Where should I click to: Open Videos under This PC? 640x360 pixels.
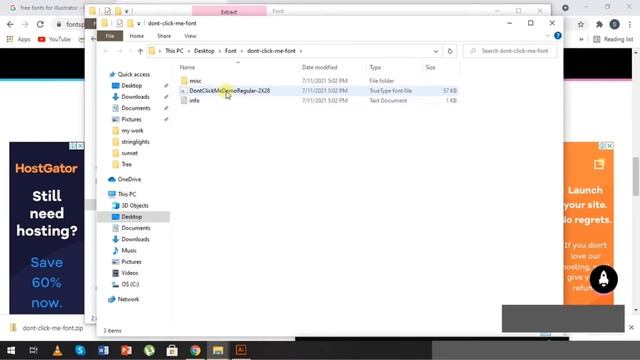click(130, 273)
